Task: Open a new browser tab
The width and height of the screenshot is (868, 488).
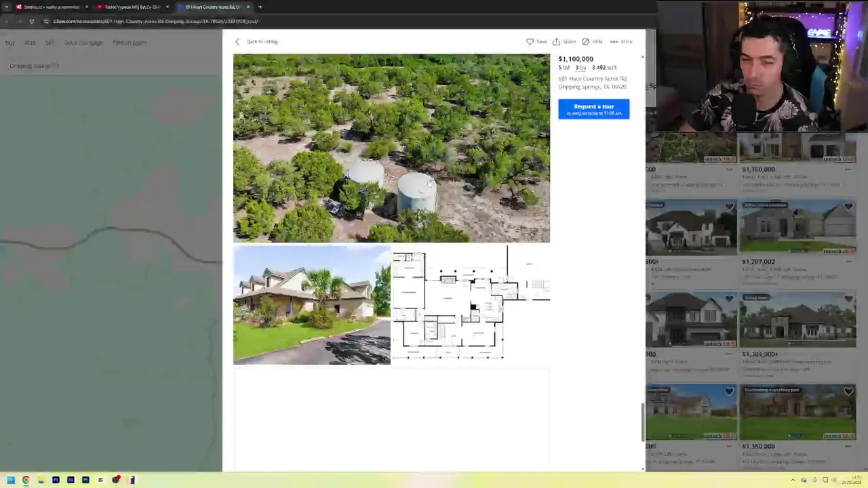Action: [x=260, y=7]
